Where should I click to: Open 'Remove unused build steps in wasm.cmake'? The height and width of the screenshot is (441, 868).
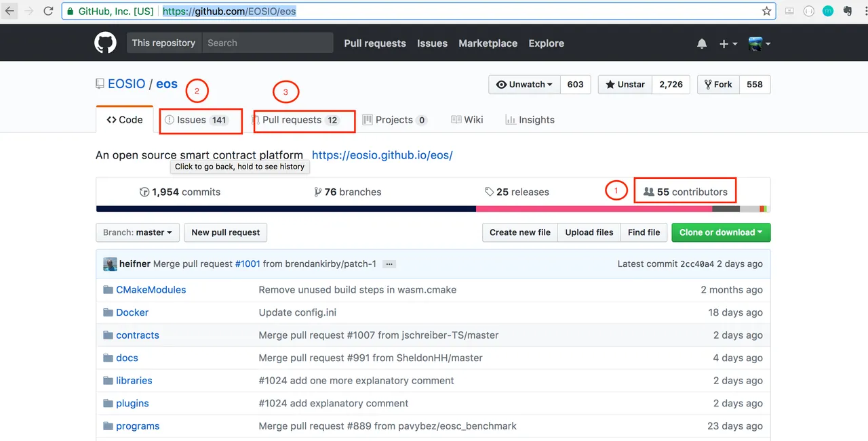(x=358, y=290)
